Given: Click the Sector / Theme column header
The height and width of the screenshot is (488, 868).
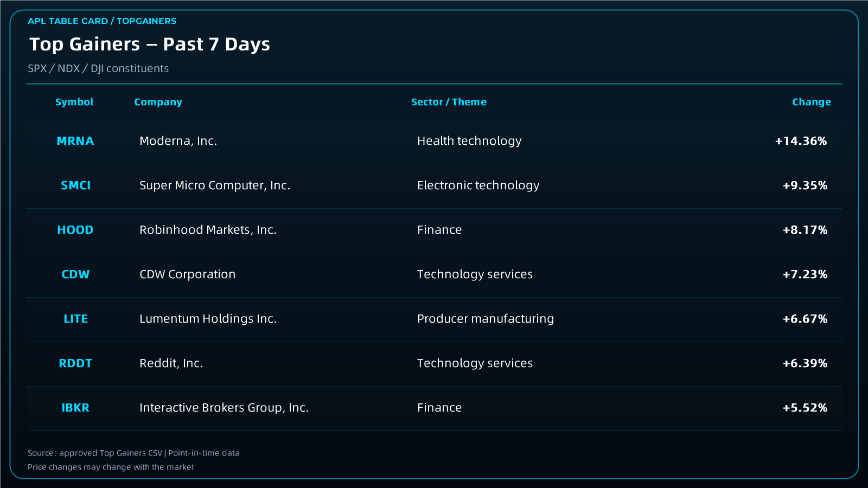Looking at the screenshot, I should coord(449,102).
